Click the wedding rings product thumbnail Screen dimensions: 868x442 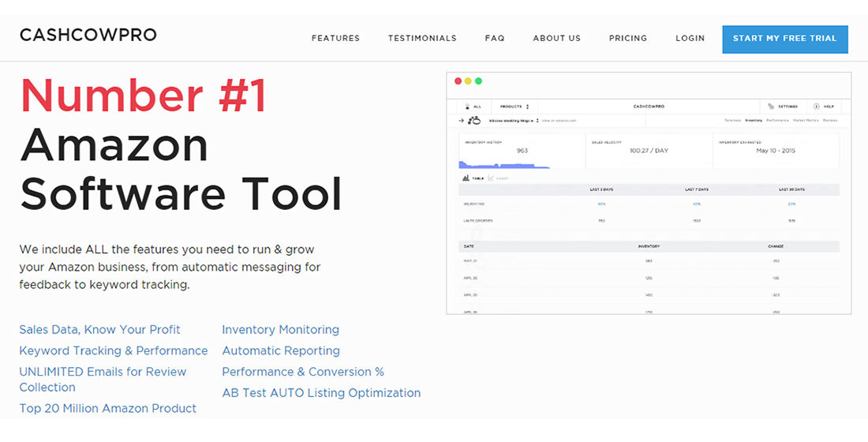[474, 120]
